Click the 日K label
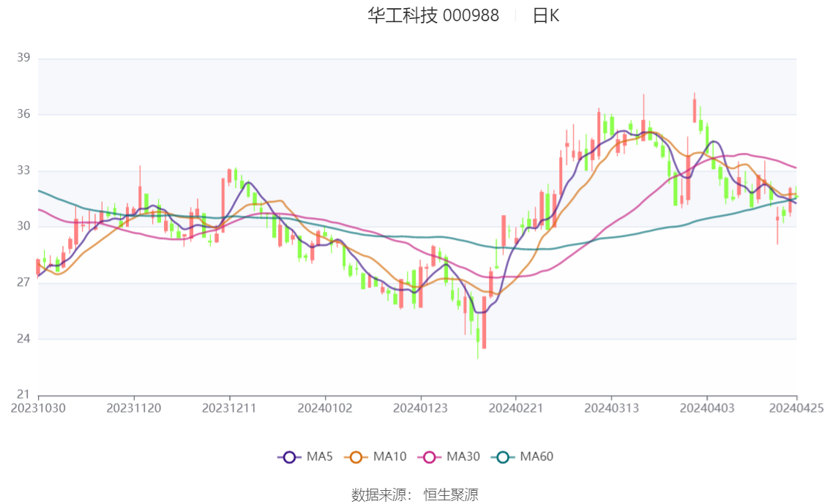Screen dimensions: 830x504 click(x=546, y=15)
